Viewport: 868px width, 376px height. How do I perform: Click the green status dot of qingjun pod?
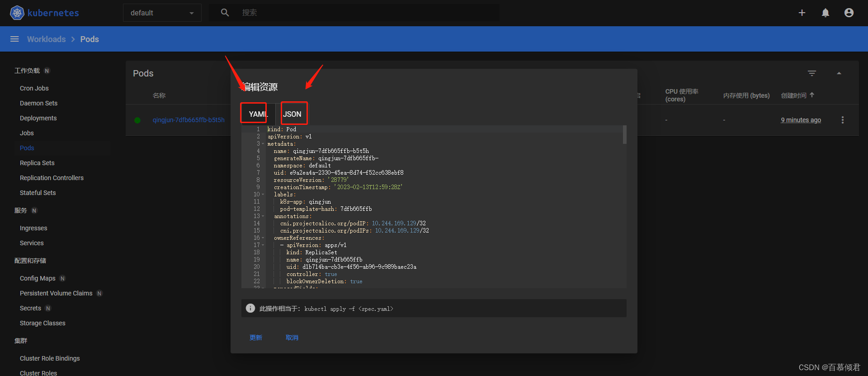pos(137,120)
